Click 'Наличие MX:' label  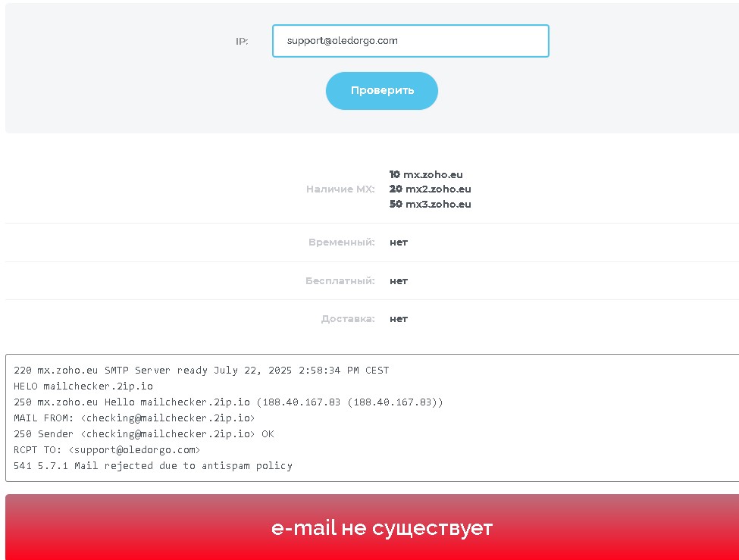click(x=340, y=189)
